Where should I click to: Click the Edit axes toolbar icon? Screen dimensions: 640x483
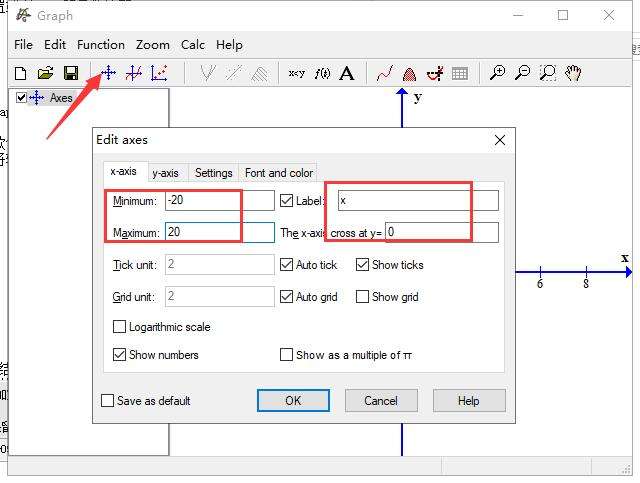click(108, 73)
